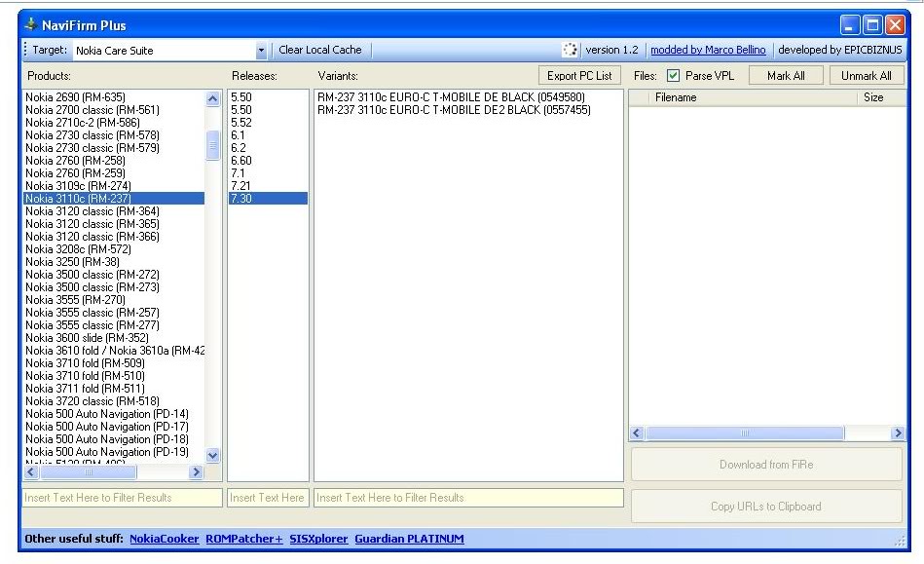Image resolution: width=924 pixels, height=564 pixels.
Task: Select Nokia 2760 (RM-258)
Action: [114, 161]
